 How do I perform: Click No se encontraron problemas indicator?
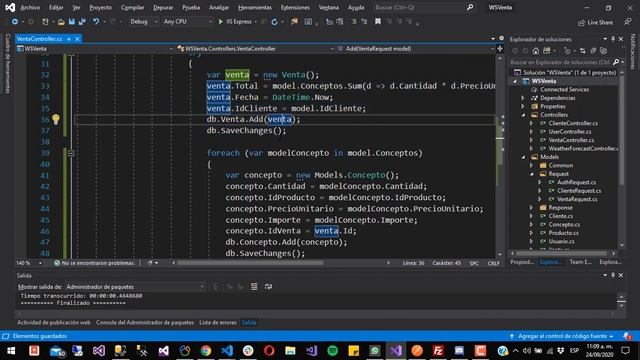(94, 263)
